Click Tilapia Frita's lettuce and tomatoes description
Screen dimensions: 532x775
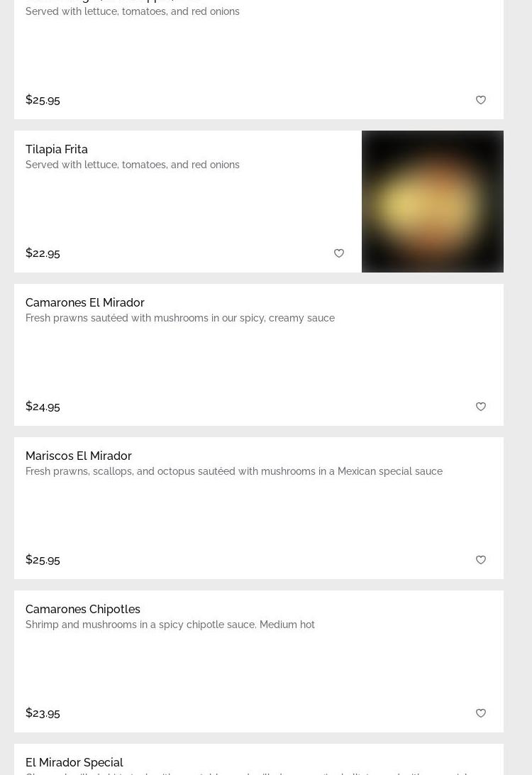click(x=133, y=165)
